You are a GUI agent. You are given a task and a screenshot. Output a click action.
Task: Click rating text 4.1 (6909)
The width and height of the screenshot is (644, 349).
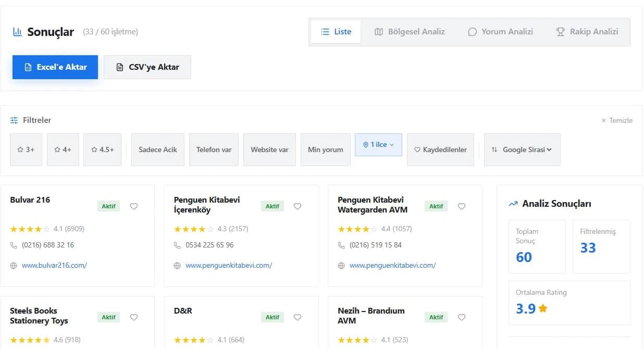(x=69, y=229)
